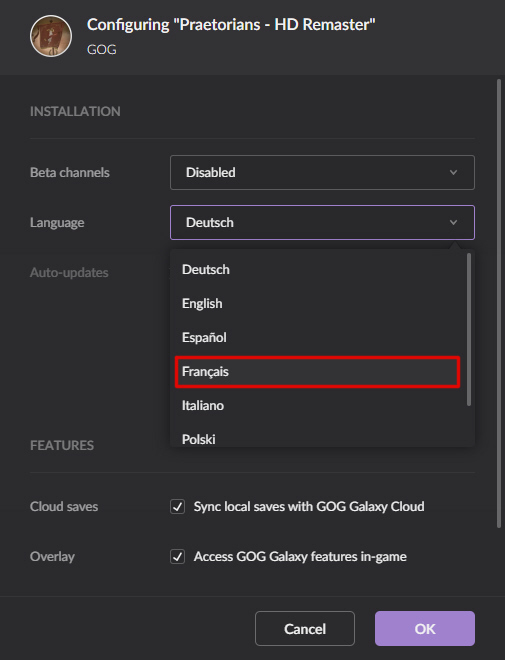Click the dialog's main vertical scrollbar
505x660 pixels.
click(499, 303)
